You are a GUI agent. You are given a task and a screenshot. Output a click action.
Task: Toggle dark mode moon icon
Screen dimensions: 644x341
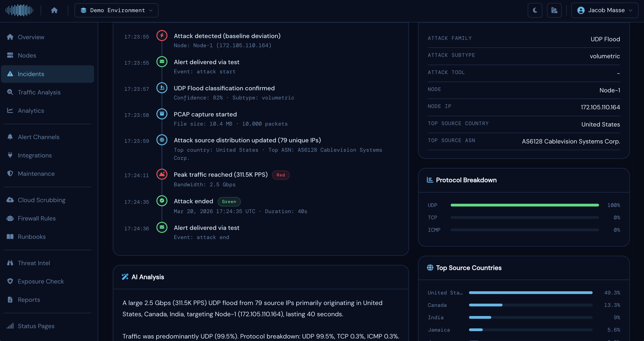pyautogui.click(x=535, y=10)
